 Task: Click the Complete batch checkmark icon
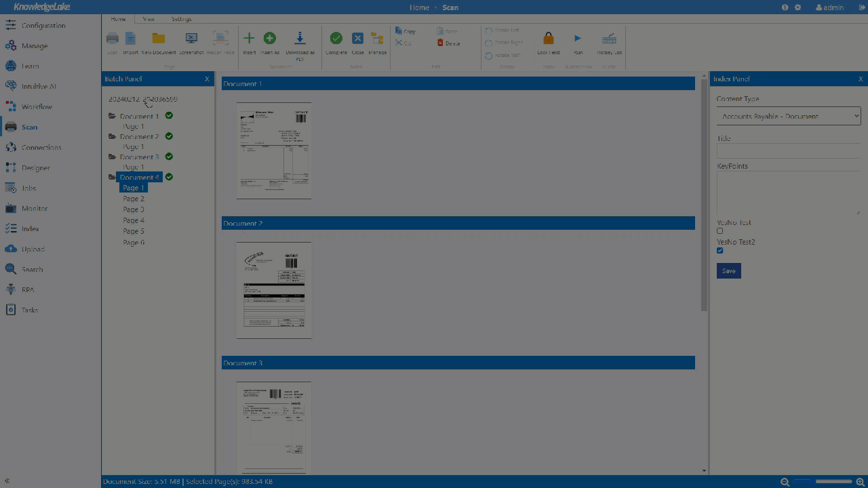[336, 39]
